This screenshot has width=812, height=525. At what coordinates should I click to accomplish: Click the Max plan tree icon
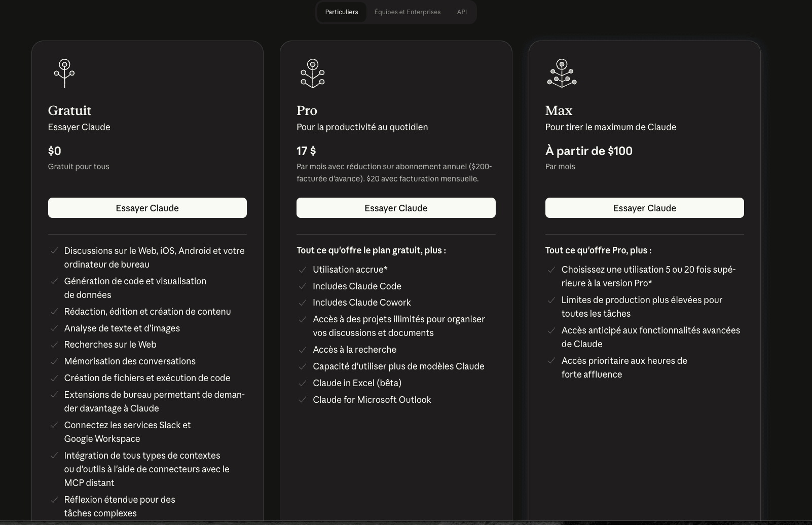pos(562,73)
